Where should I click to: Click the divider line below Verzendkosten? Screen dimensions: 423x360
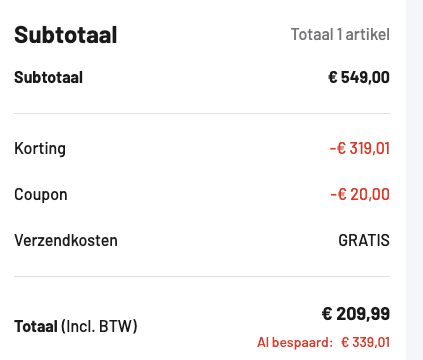click(202, 276)
